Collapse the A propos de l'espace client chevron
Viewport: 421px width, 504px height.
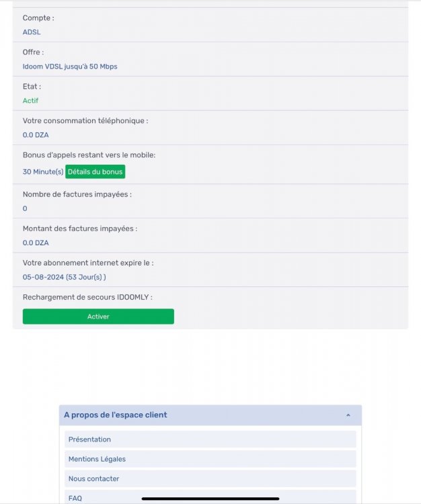[x=348, y=415]
